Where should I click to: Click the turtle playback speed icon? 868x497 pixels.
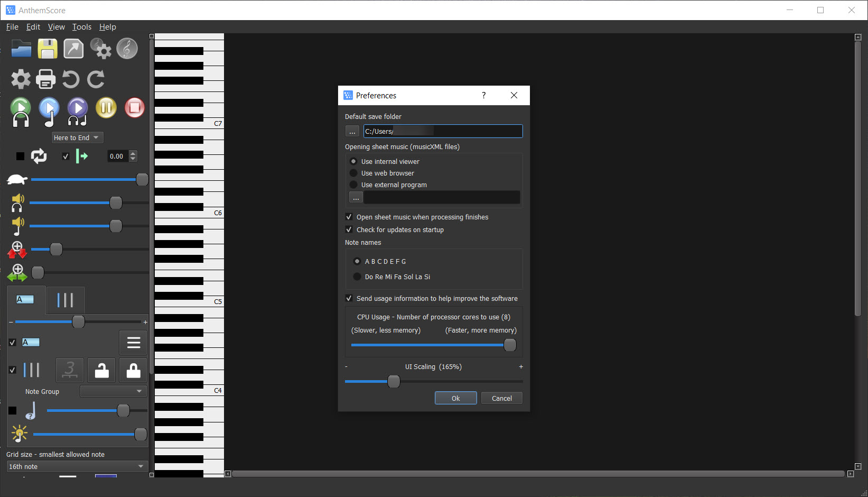17,180
